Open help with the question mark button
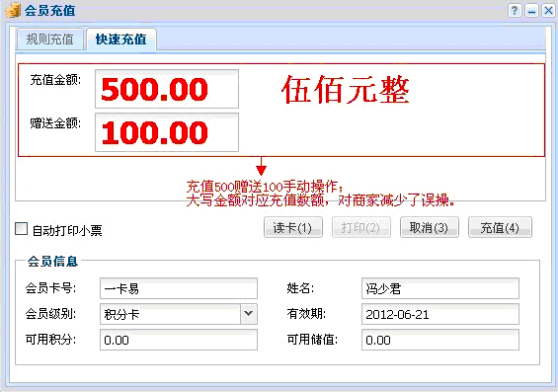Image resolution: width=558 pixels, height=392 pixels. tap(515, 10)
